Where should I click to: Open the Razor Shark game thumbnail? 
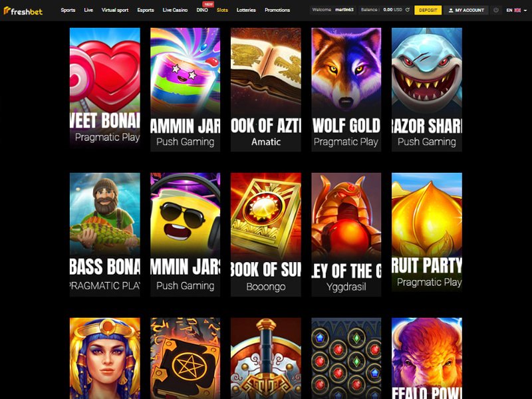coord(427,90)
